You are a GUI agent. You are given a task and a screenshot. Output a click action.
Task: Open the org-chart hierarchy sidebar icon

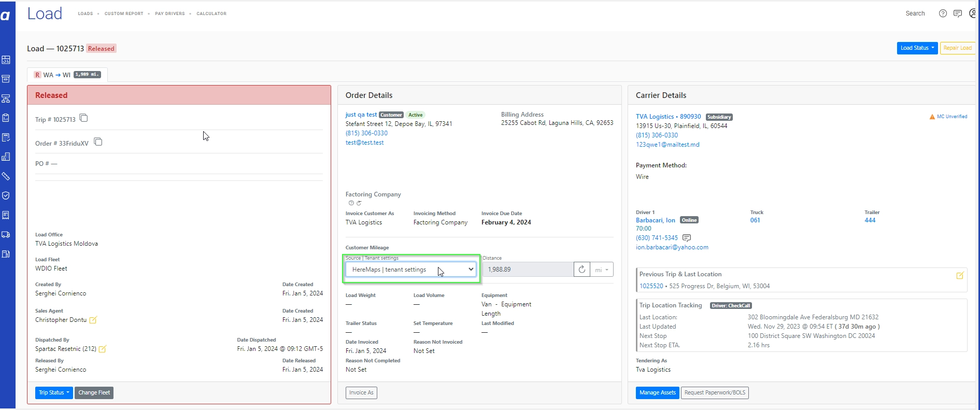(6, 98)
